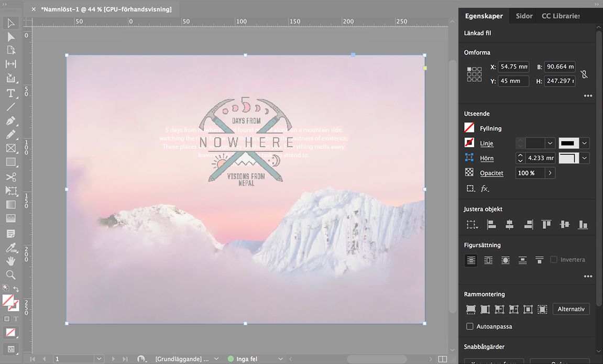
Task: Align objects to horizontal centers
Action: (x=510, y=224)
